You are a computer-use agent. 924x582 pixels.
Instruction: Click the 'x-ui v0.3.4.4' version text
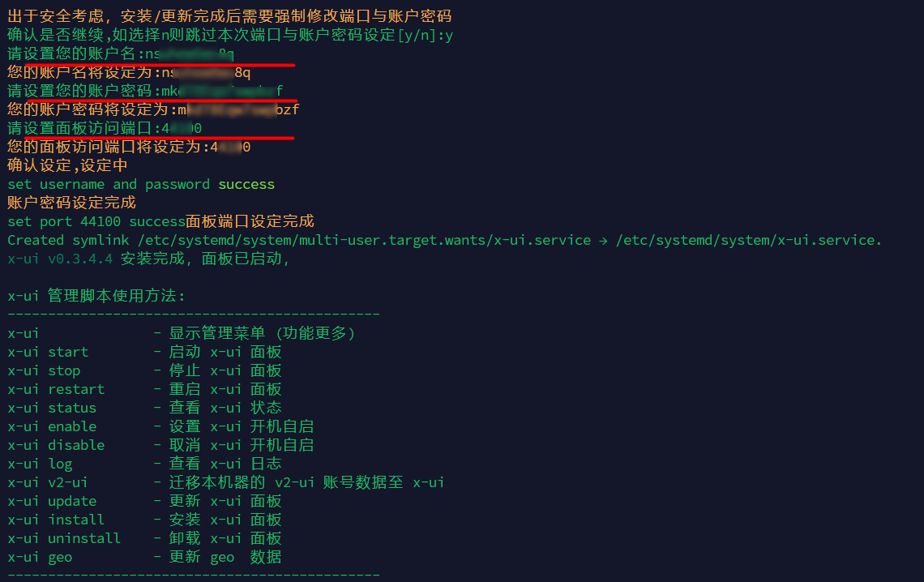click(x=60, y=259)
